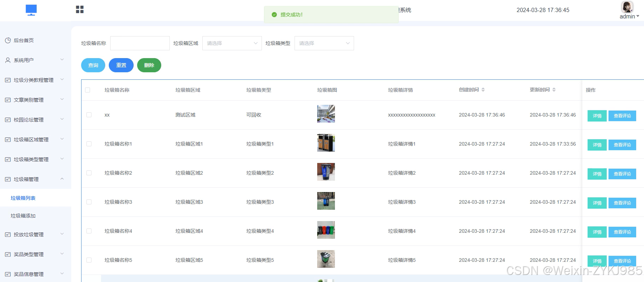Expand the 垃圾箱区域管理 menu chevron
644x282 pixels.
(62, 139)
